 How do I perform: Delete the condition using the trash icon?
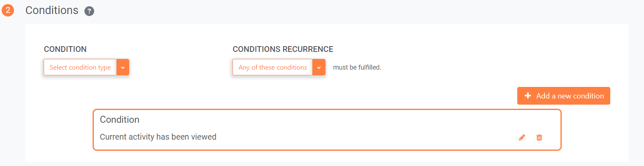[539, 138]
